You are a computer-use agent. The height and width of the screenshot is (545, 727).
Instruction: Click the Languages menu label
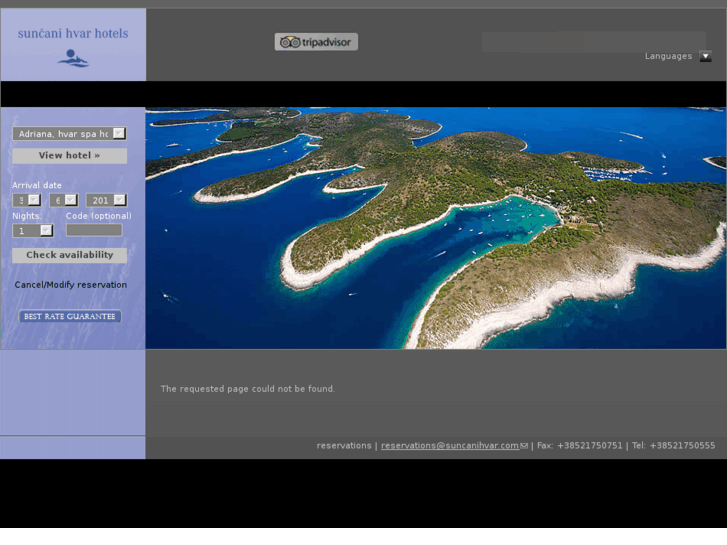coord(668,57)
